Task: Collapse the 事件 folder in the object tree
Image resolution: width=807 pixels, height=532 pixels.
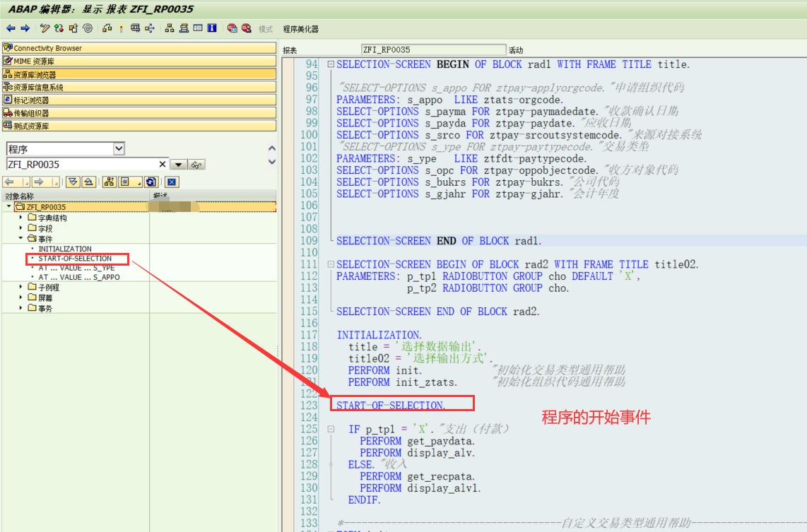Action: coord(20,237)
